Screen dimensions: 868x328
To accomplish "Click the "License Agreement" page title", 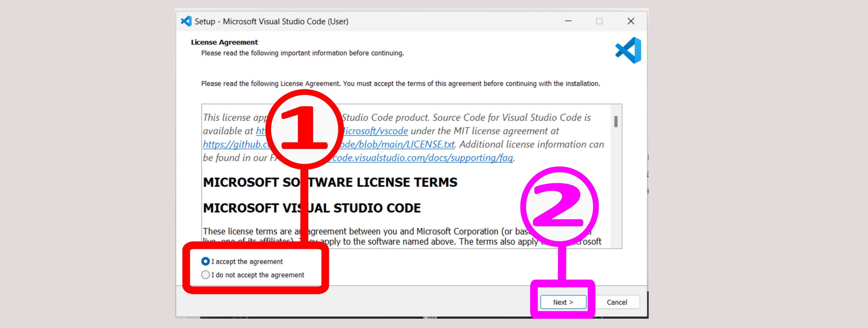I will [x=224, y=42].
